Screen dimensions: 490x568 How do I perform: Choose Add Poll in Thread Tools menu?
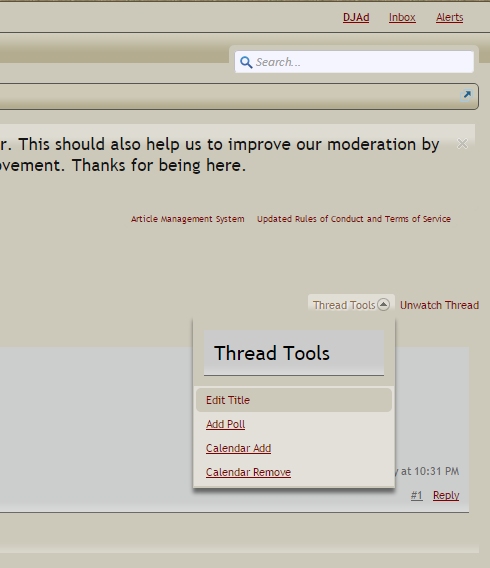click(x=225, y=424)
